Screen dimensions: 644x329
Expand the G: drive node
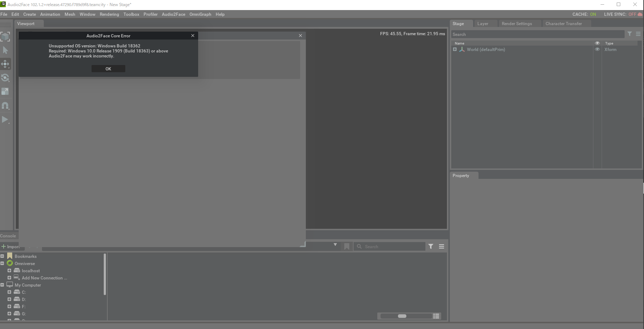(x=9, y=314)
